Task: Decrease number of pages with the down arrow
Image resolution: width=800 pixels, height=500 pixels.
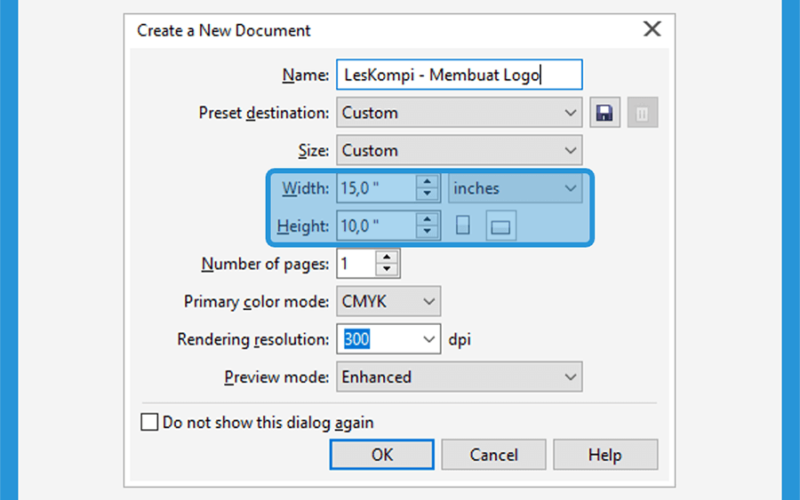Action: (387, 269)
